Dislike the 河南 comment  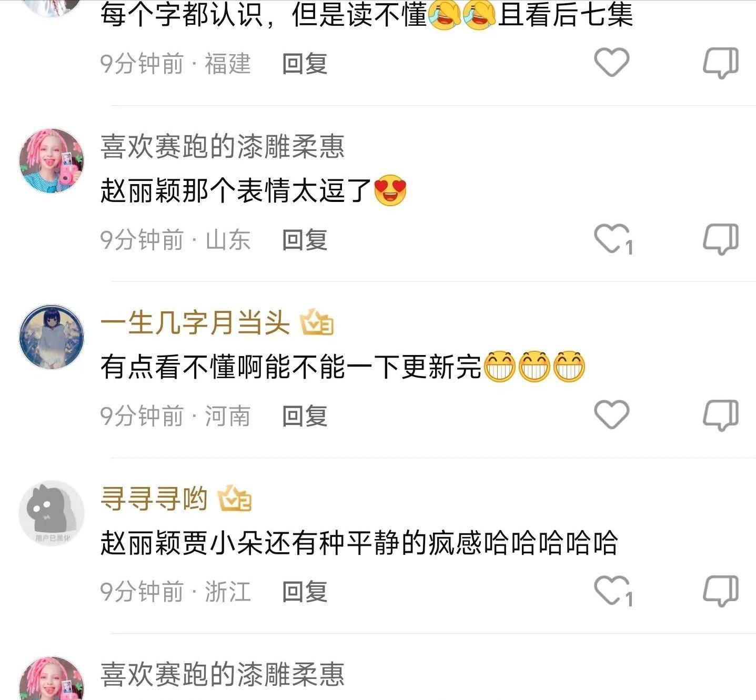pyautogui.click(x=721, y=415)
